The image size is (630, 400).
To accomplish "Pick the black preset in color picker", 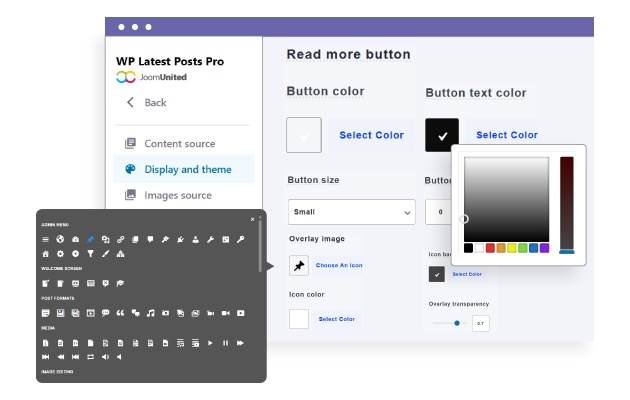I will coord(468,248).
